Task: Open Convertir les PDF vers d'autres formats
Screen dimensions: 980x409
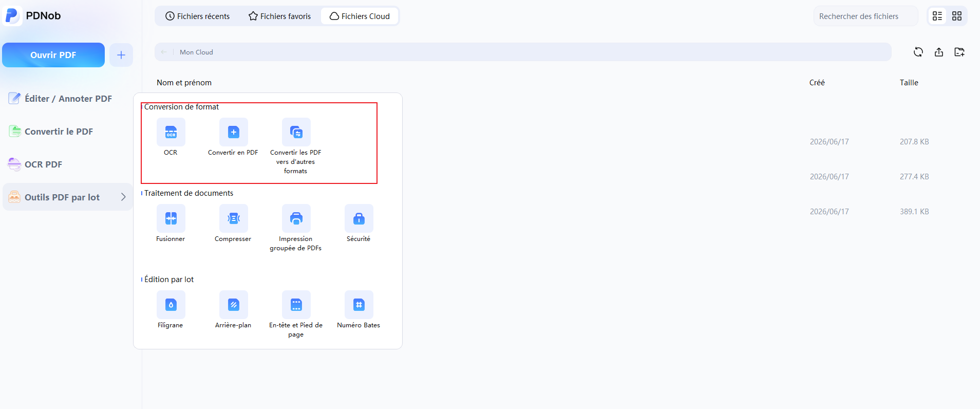Action: (x=296, y=132)
